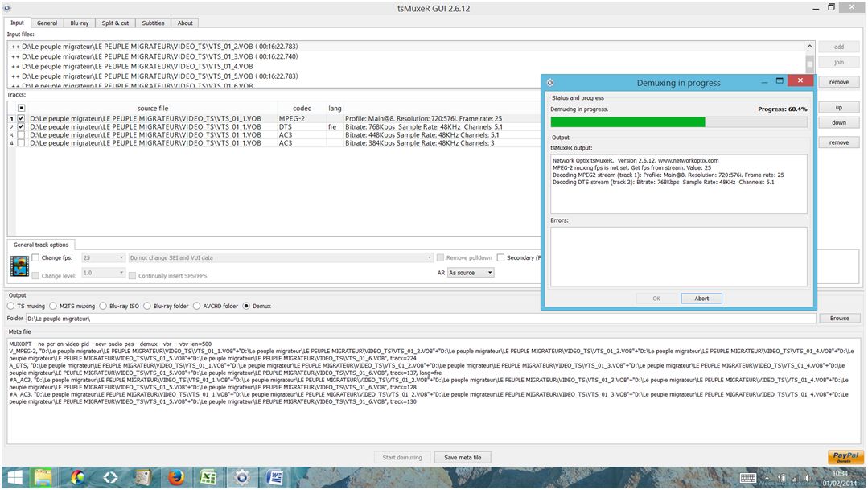Expand the fps value dropdown showing 25
The image size is (868, 490).
coord(104,258)
